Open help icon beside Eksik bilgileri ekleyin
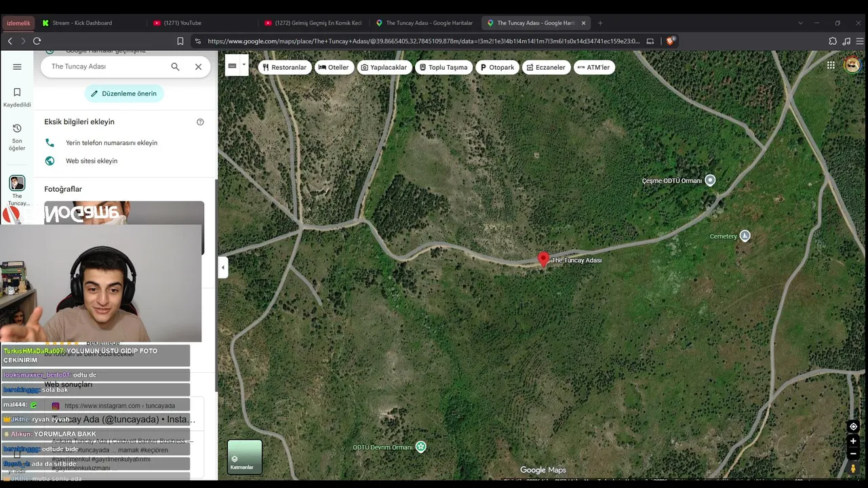This screenshot has height=488, width=868. coord(200,122)
